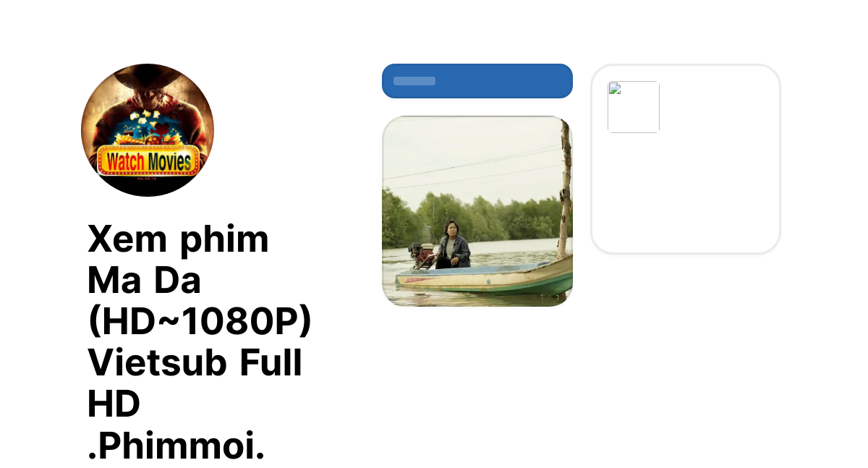Click the '.Phimmoi.' text at bottom
868x468 pixels.
click(x=176, y=446)
